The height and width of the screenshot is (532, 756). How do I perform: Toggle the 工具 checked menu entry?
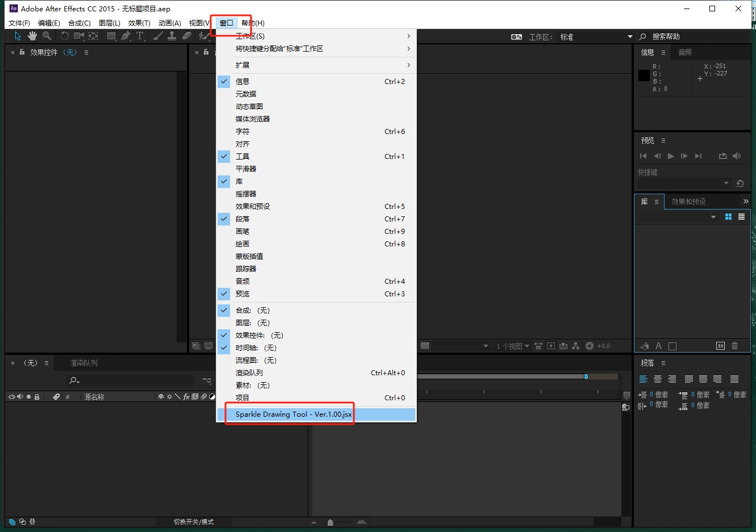[x=316, y=156]
